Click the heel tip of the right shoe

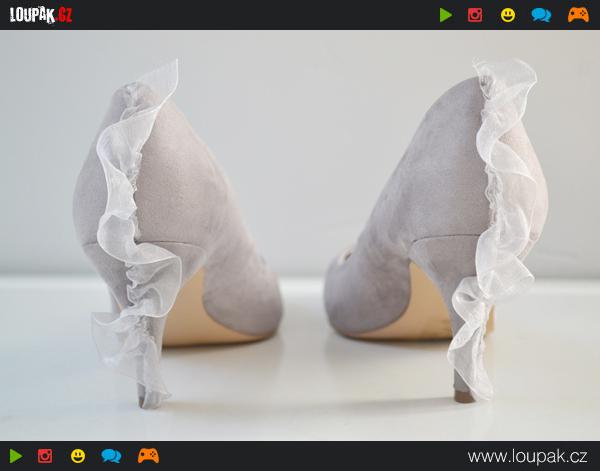click(x=462, y=397)
